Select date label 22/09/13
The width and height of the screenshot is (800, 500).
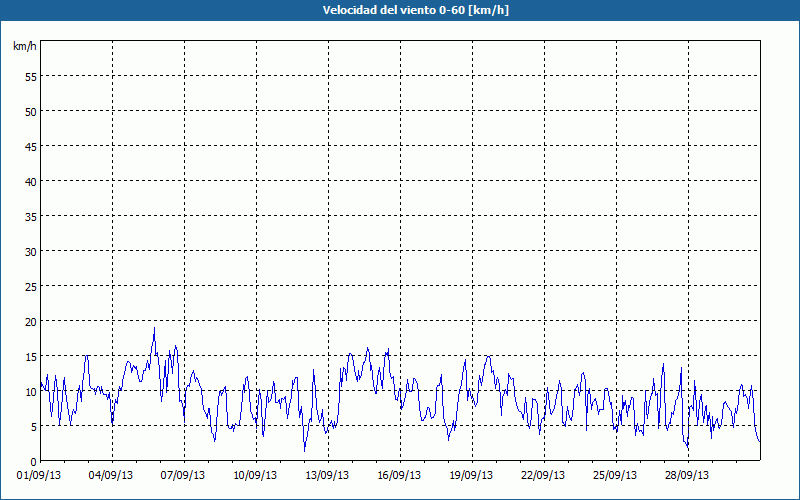pos(543,476)
